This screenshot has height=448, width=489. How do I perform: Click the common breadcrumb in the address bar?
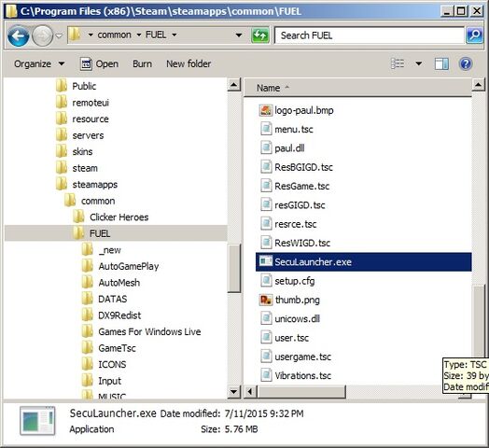pos(114,35)
